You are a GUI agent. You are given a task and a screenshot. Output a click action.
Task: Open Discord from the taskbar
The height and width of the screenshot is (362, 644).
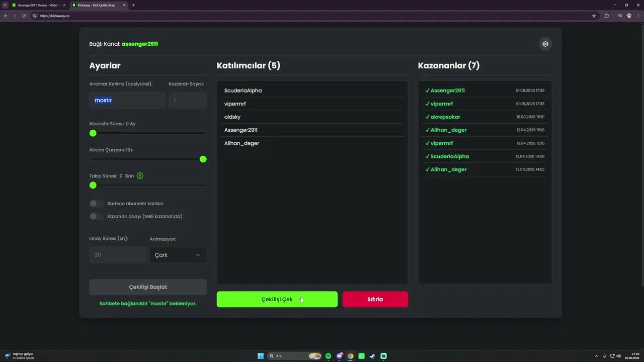point(339,356)
